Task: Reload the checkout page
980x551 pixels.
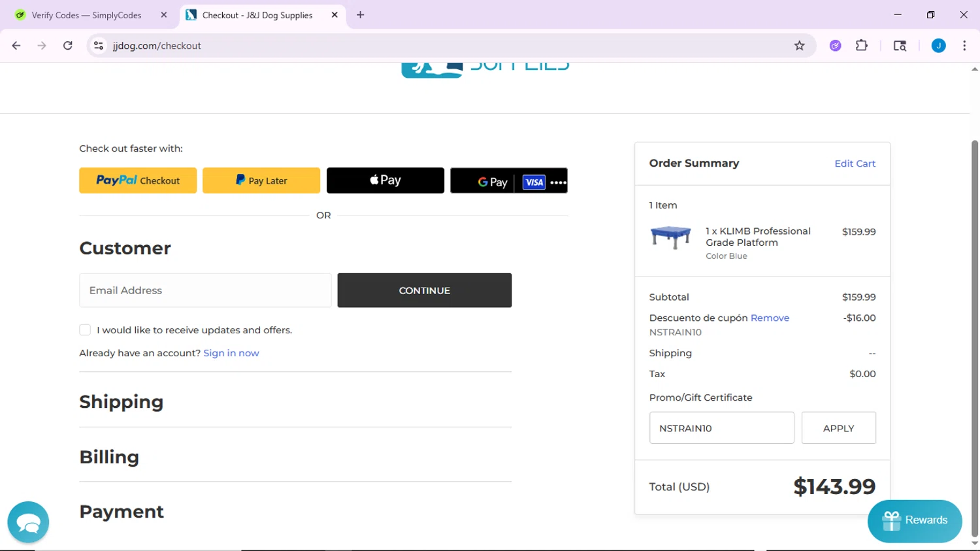Action: [68, 46]
